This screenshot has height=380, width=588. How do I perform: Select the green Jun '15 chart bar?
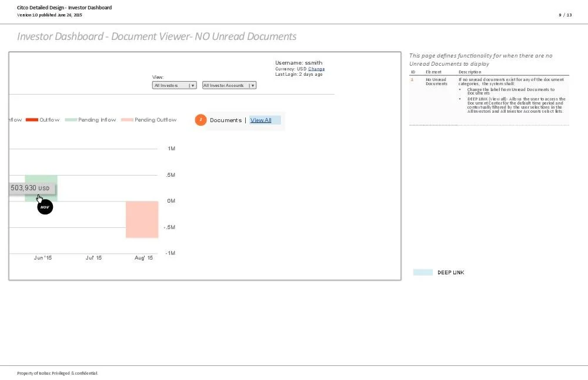point(41,188)
